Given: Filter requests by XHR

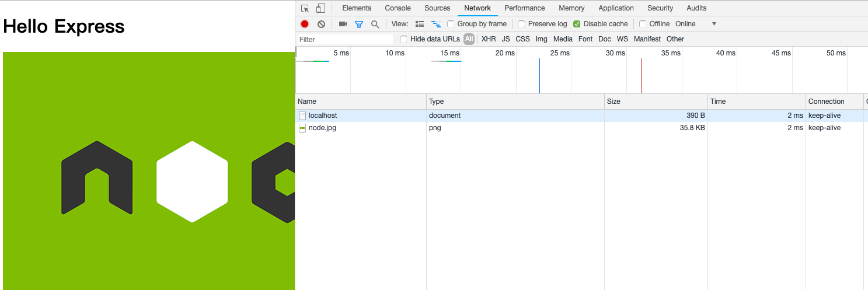Looking at the screenshot, I should tap(489, 39).
